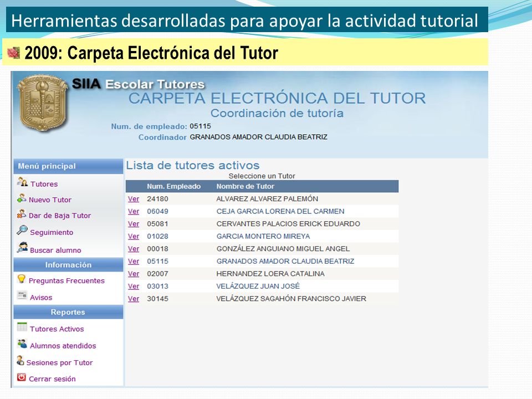The height and width of the screenshot is (399, 532).
Task: Click employee number 01028
Action: click(x=157, y=237)
